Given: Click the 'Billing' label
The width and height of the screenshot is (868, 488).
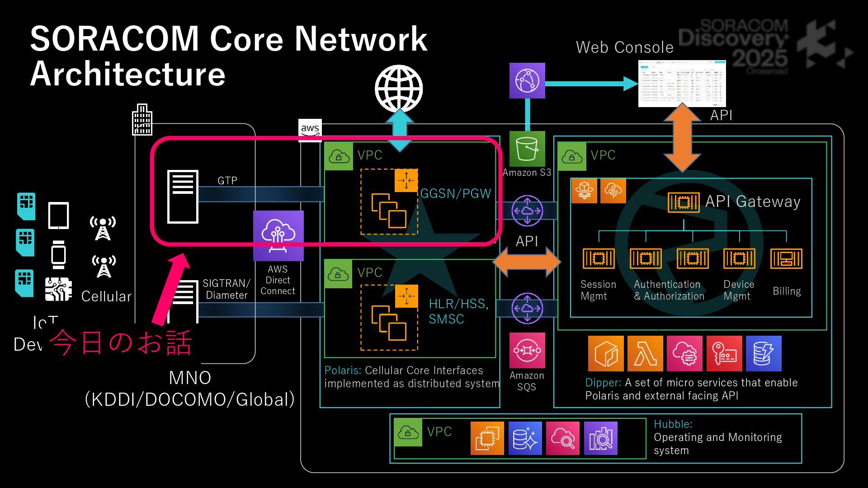Looking at the screenshot, I should [x=787, y=291].
